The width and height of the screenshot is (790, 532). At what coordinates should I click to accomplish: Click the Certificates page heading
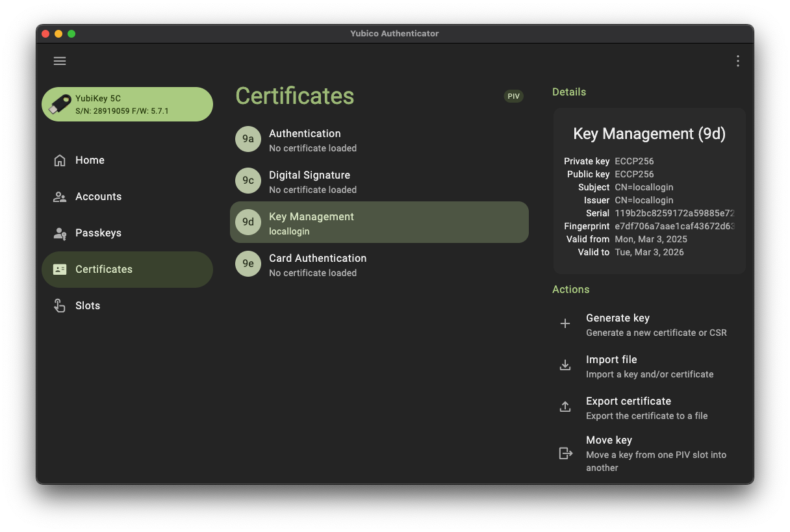[x=294, y=96]
